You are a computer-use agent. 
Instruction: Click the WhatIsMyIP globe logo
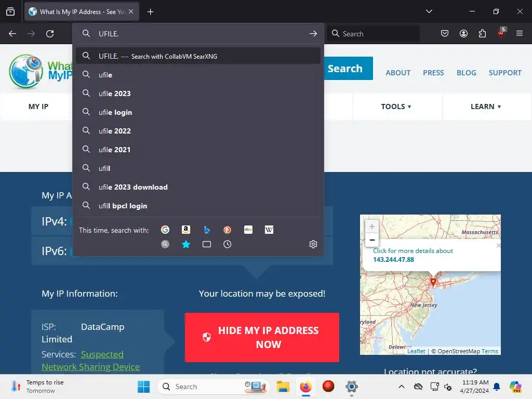click(x=26, y=71)
